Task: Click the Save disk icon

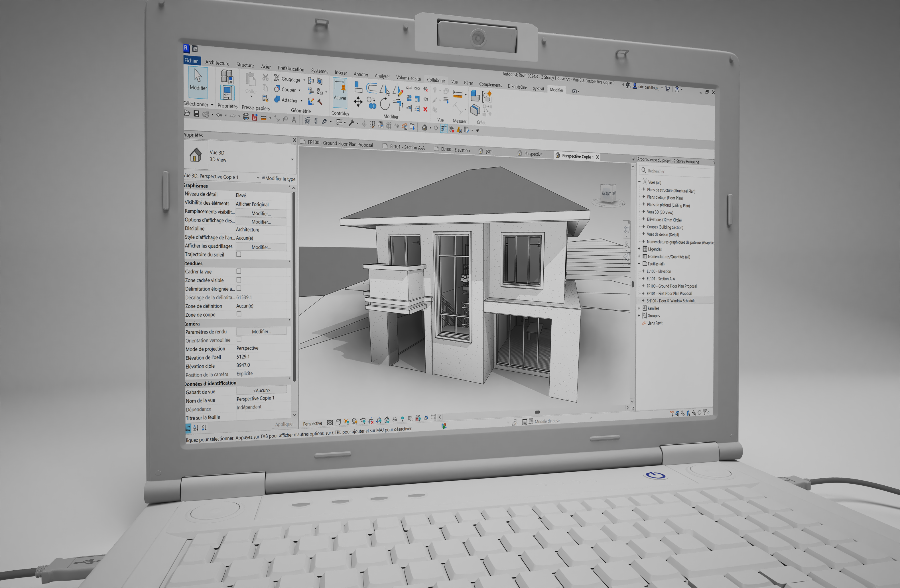Action: 196,113
